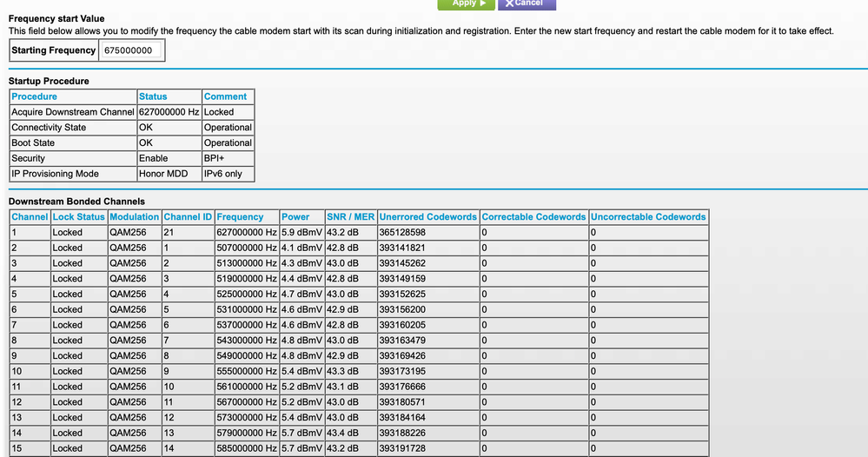Image resolution: width=868 pixels, height=457 pixels.
Task: Click unerrored codewords value 393184164
Action: [402, 418]
